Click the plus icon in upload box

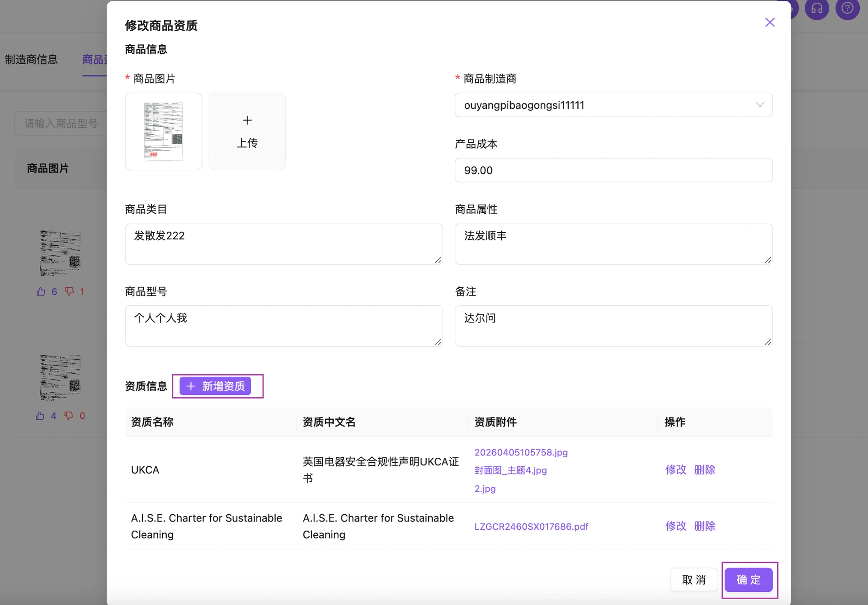pyautogui.click(x=247, y=120)
